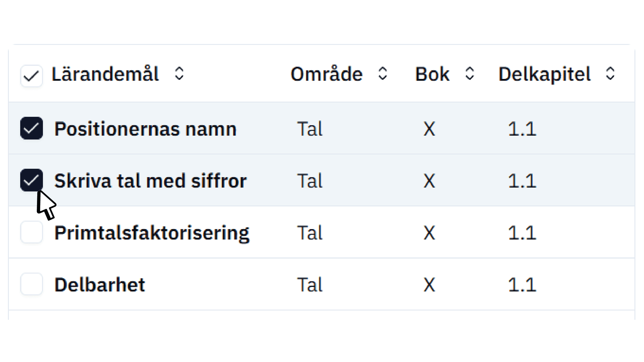Select the Positionernas namn learning goal
Screen dimensions: 644x362
click(x=145, y=129)
